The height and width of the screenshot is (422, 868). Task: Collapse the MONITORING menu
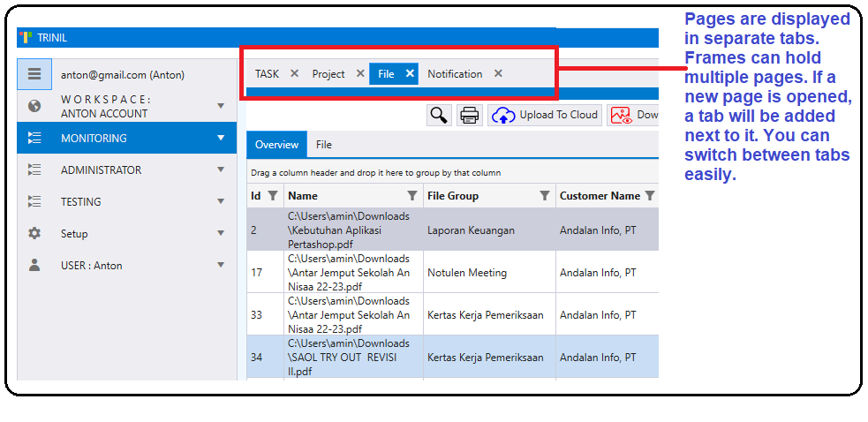tap(221, 138)
